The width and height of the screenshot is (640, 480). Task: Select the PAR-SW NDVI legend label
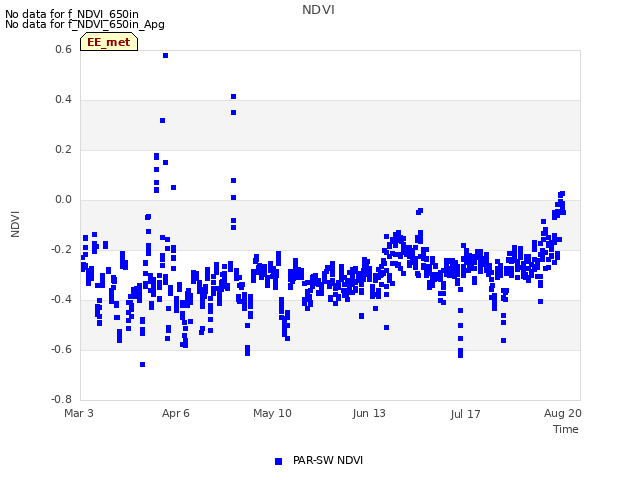pyautogui.click(x=328, y=460)
